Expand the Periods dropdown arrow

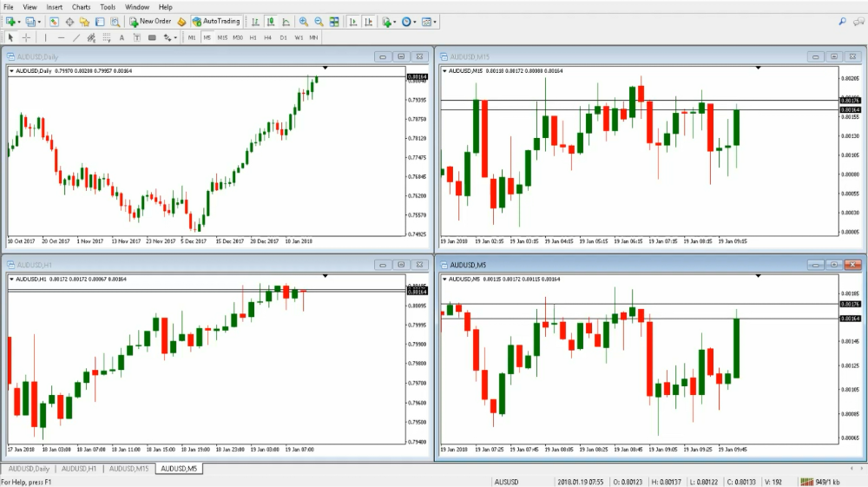pyautogui.click(x=415, y=23)
